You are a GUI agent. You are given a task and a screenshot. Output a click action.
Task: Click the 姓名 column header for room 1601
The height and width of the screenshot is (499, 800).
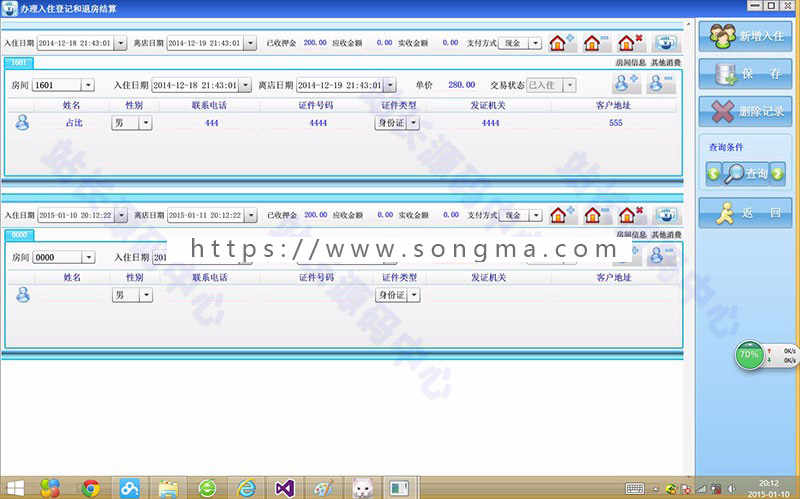(x=71, y=105)
